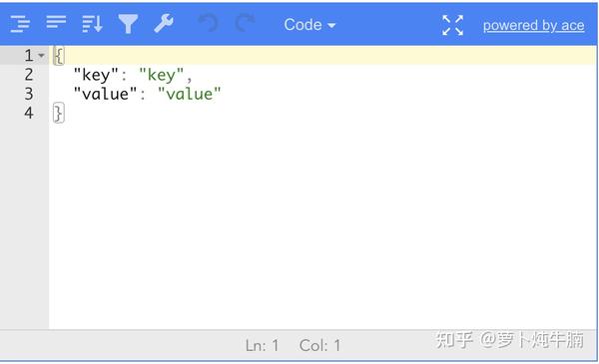Click the green "value" string value
The image size is (599, 364).
190,94
